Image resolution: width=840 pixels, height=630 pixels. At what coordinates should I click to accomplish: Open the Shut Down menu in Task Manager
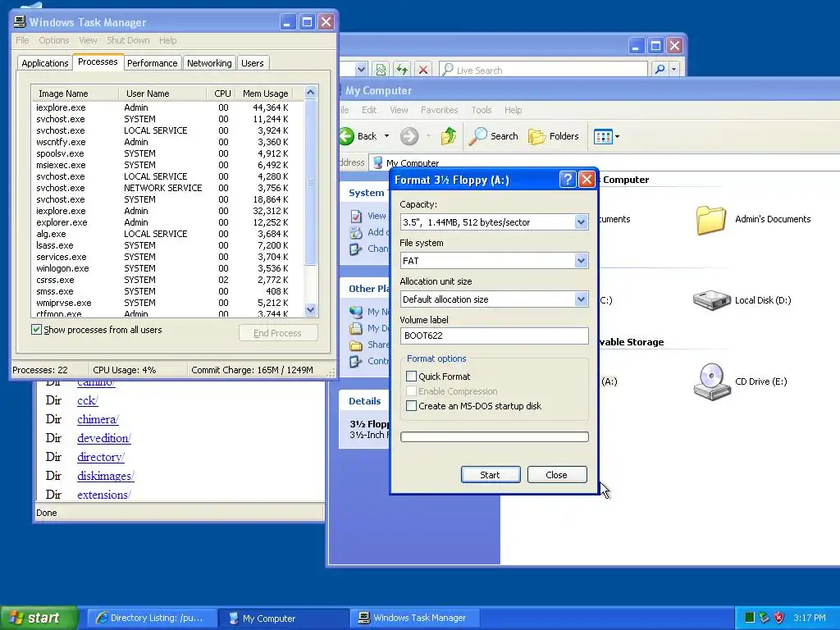128,40
